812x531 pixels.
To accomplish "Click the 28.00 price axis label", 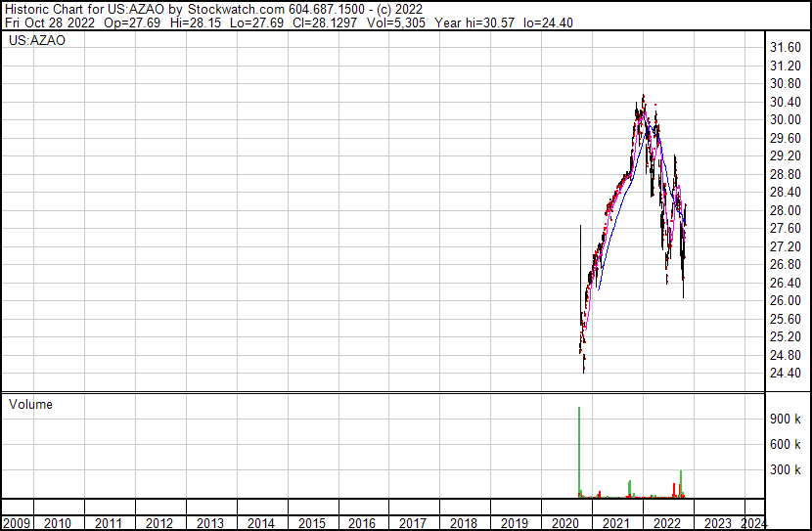I will (787, 210).
